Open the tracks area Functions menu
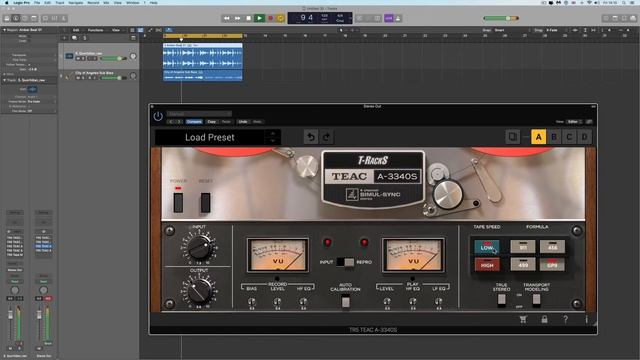 click(96, 30)
